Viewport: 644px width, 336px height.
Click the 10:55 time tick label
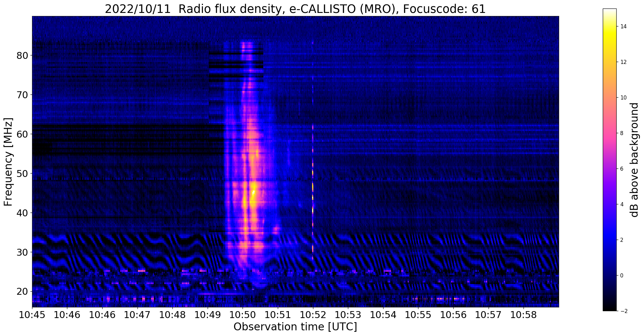click(x=418, y=315)
